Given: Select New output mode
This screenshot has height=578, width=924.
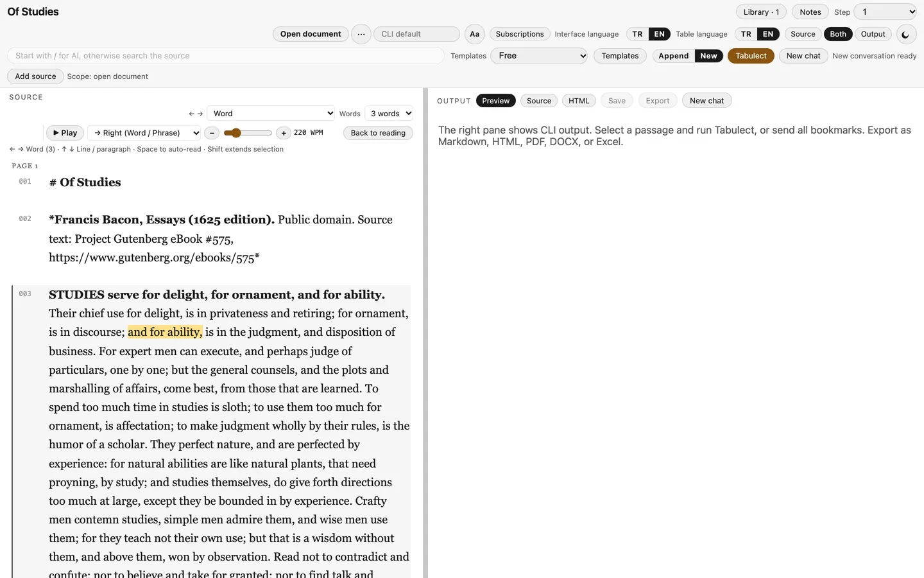Looking at the screenshot, I should [709, 56].
